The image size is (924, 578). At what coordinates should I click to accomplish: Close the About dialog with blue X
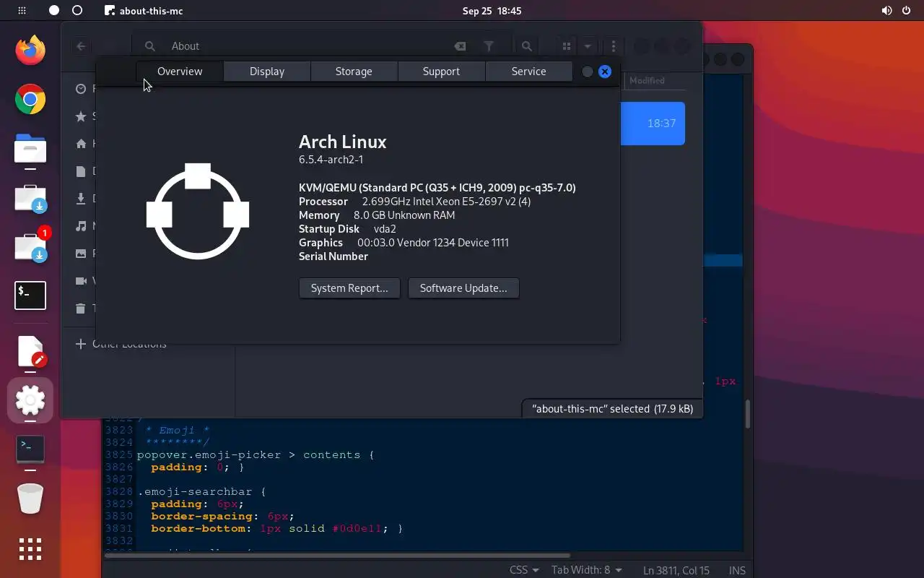[605, 72]
